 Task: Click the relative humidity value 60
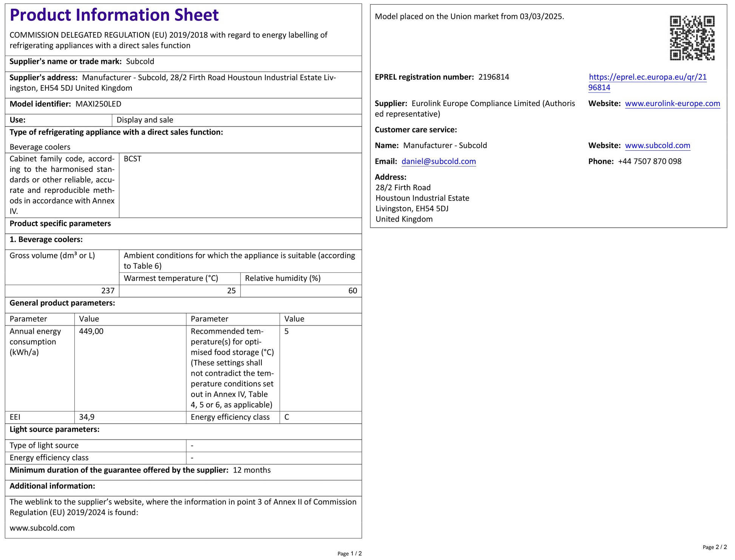coord(352,290)
